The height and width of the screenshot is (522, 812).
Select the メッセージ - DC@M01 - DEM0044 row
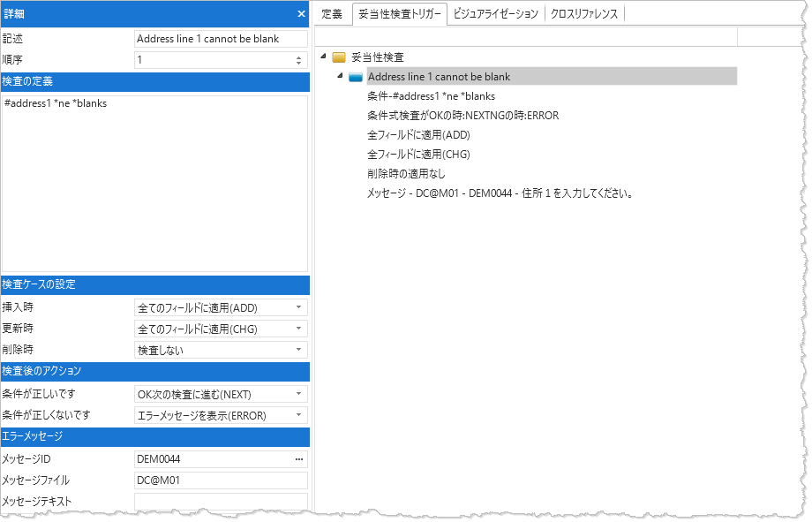click(500, 193)
